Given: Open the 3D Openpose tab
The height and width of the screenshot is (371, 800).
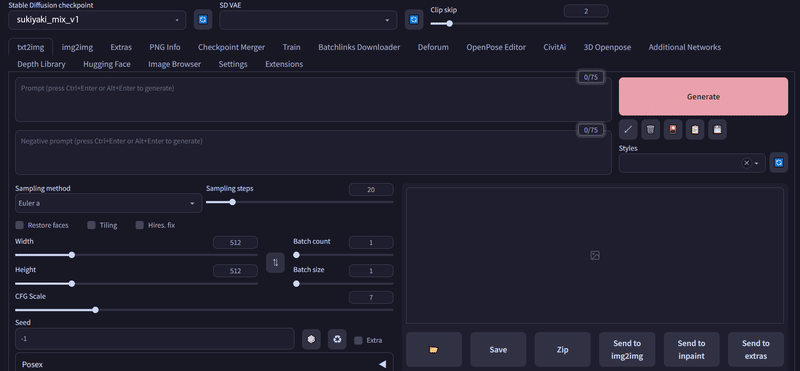Looking at the screenshot, I should point(607,47).
